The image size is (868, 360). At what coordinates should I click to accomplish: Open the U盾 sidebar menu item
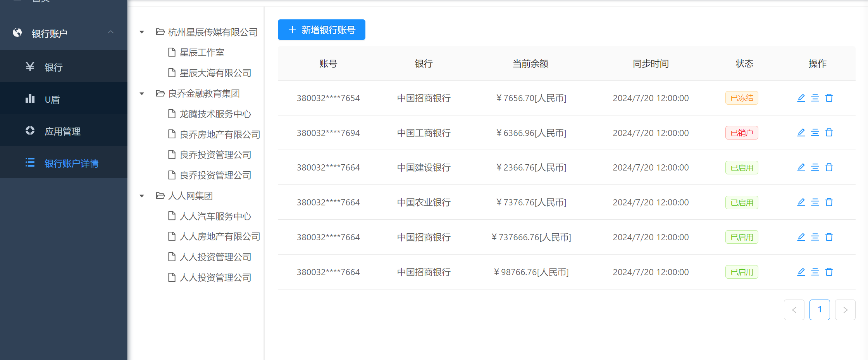tap(52, 100)
